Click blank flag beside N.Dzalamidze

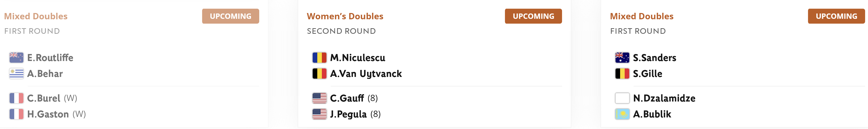tap(622, 98)
